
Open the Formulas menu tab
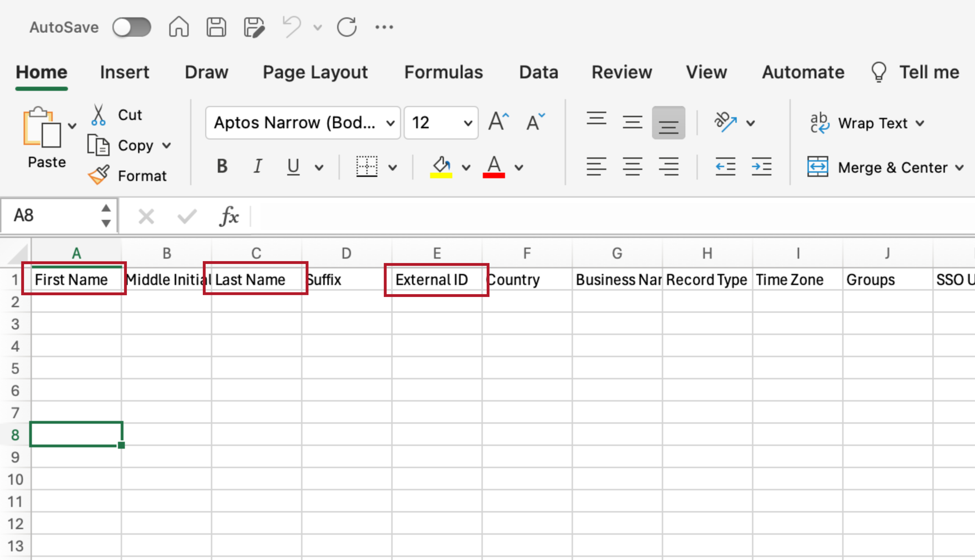click(x=444, y=72)
